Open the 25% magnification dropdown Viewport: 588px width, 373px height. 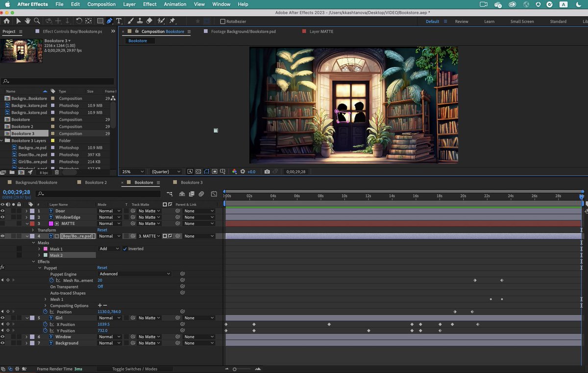tap(133, 172)
